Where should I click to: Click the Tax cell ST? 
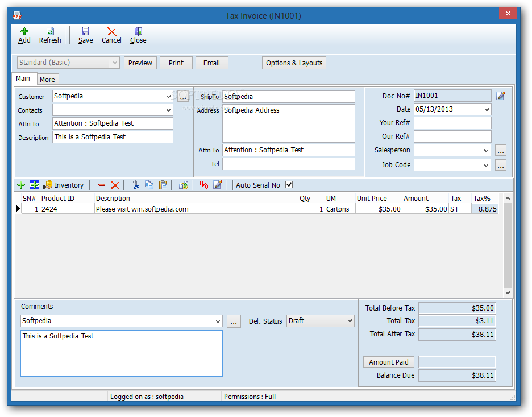460,209
